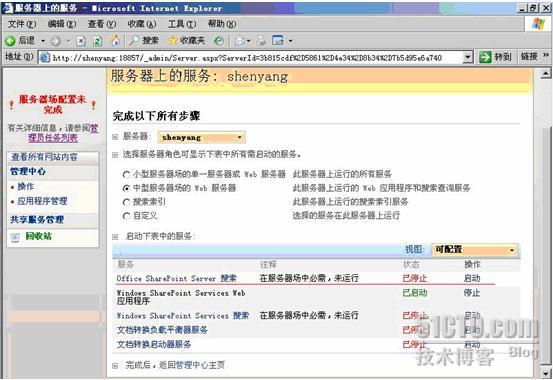Open 文档转换启动器服务 link
Screen dimensions: 553x380
click(154, 344)
